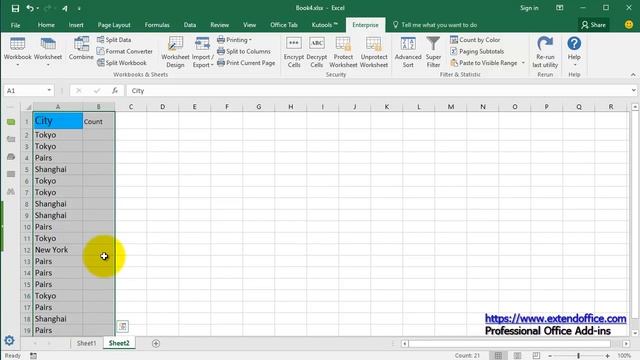Open Format Converter tool
The image size is (640, 360).
(x=125, y=51)
